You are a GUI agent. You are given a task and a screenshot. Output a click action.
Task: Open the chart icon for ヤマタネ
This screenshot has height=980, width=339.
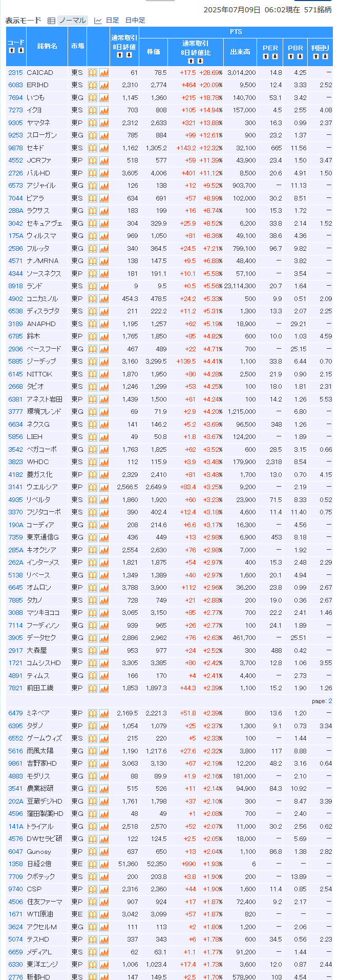click(x=104, y=123)
